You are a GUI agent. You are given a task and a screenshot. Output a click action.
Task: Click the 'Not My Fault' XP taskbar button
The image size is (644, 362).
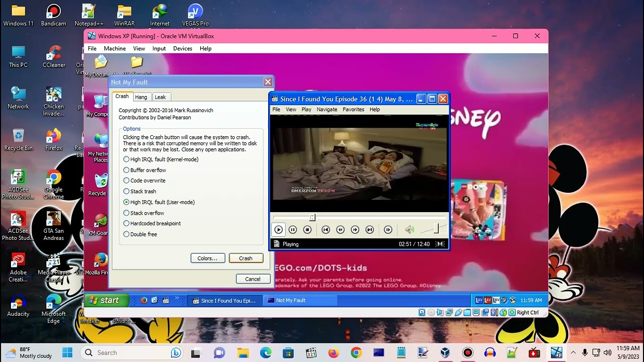pos(301,300)
